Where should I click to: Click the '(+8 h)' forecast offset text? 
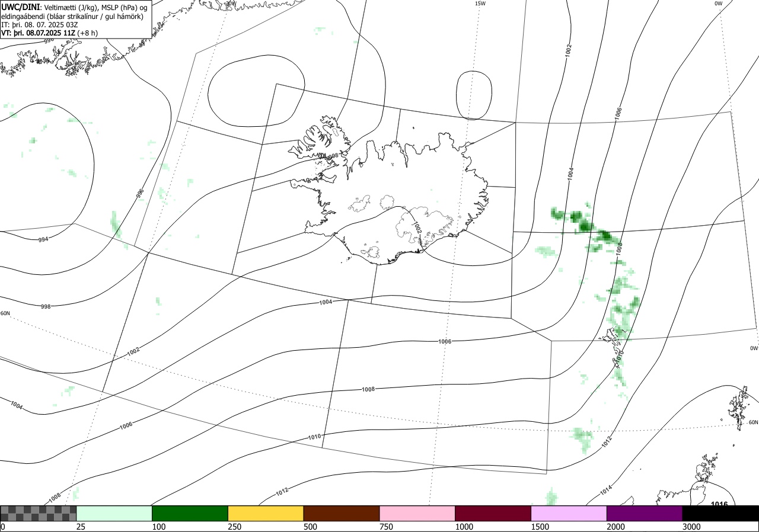tap(88, 33)
